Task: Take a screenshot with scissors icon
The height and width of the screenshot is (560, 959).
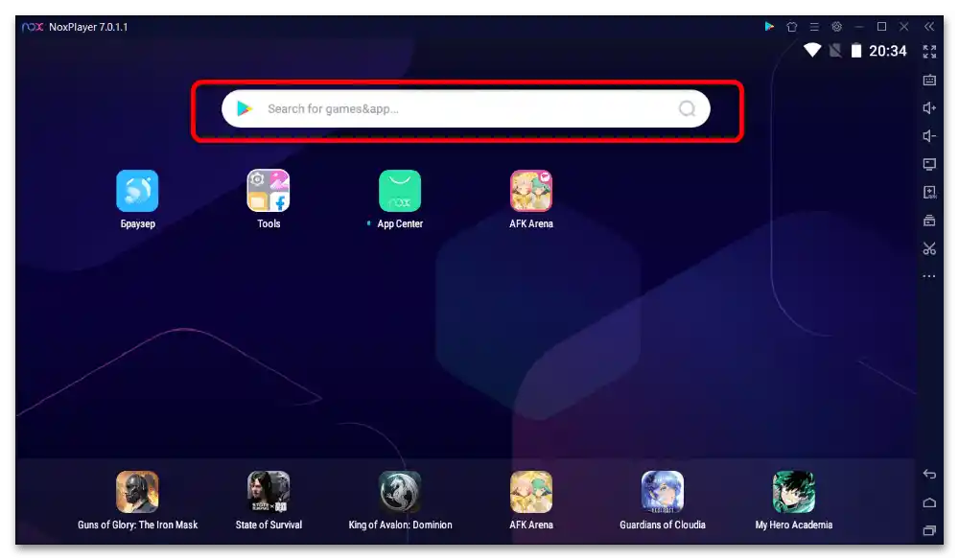Action: click(929, 248)
